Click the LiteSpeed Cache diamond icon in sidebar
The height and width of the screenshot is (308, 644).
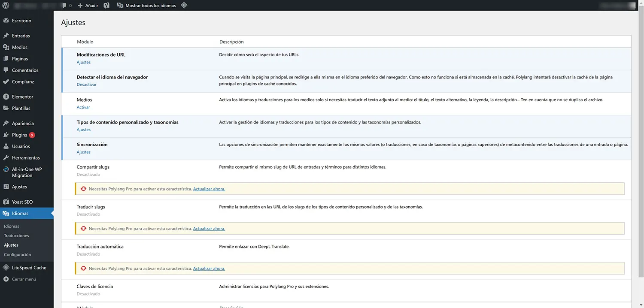click(6, 268)
